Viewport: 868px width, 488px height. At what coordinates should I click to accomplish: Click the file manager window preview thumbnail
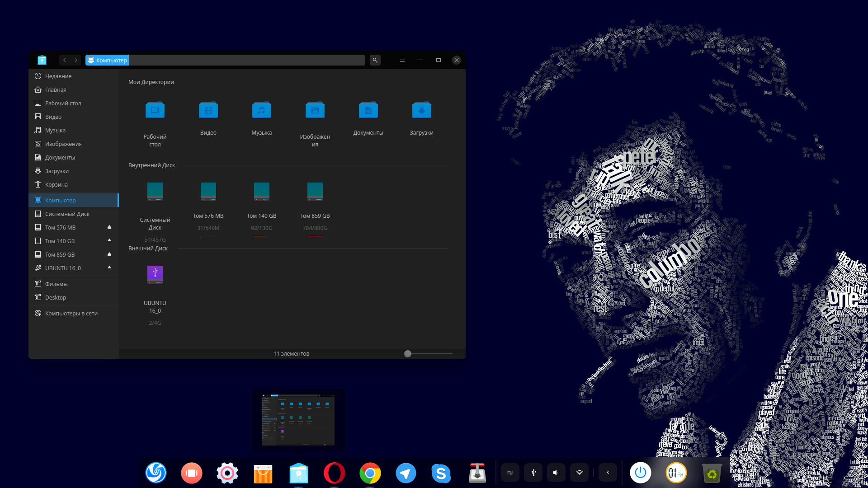[x=298, y=420]
